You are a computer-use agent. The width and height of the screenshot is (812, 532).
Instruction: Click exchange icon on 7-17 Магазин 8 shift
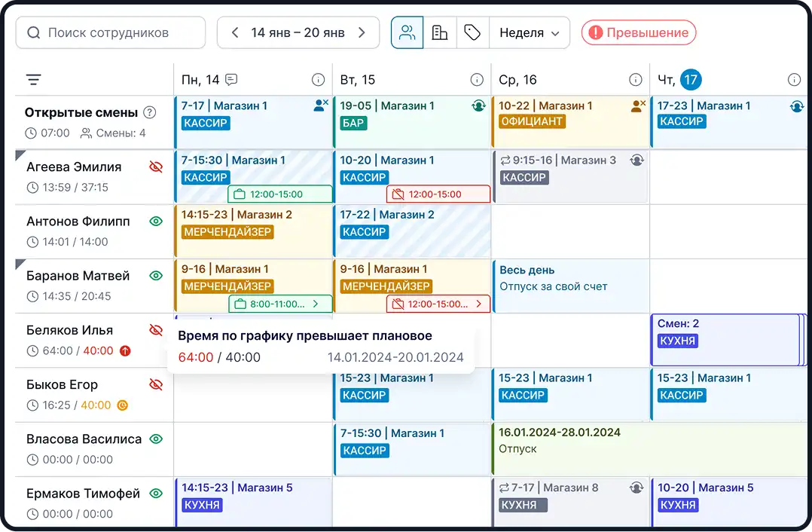tap(636, 488)
